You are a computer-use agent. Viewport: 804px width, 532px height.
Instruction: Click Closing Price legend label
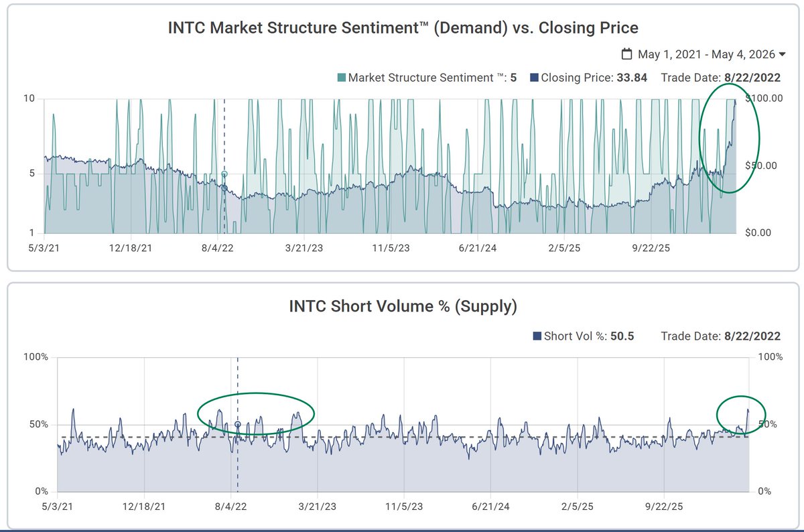tap(577, 78)
